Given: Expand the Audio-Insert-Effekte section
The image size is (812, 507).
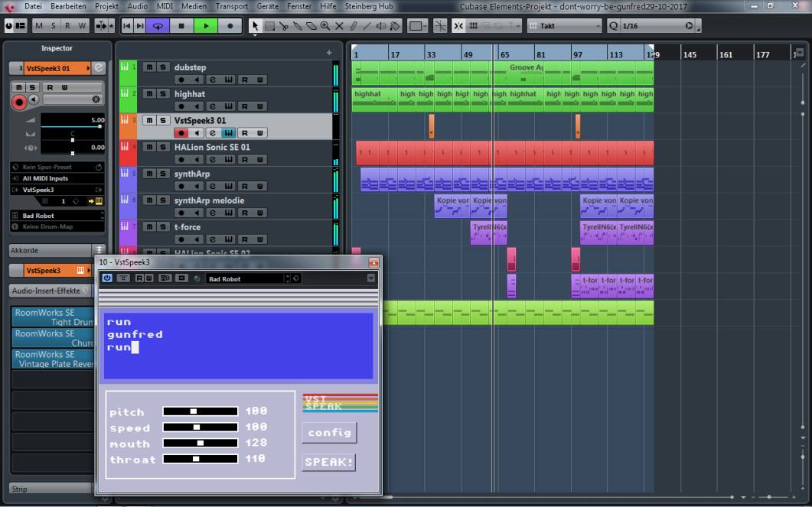Looking at the screenshot, I should pos(52,291).
